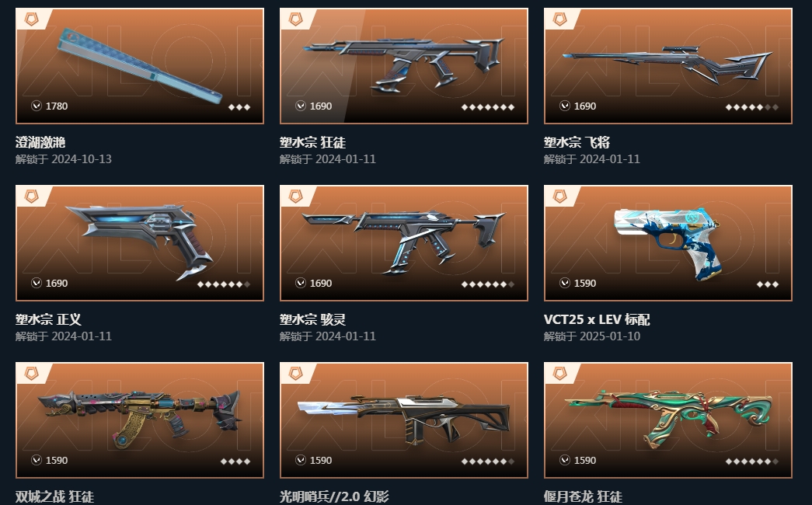The image size is (812, 505).
Task: Click the VP currency icon beside 1780
Action: pyautogui.click(x=37, y=106)
